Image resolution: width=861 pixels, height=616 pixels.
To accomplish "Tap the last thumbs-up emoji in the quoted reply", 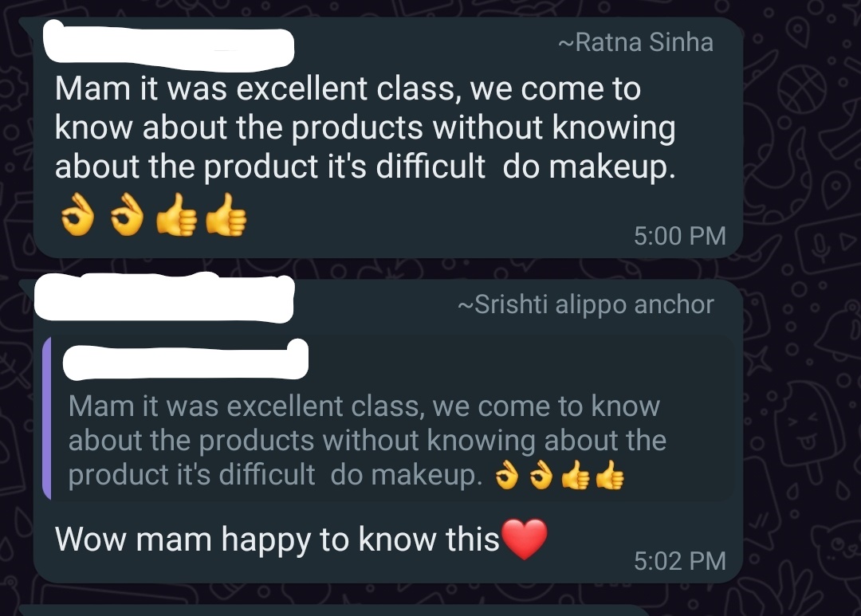I will [610, 475].
